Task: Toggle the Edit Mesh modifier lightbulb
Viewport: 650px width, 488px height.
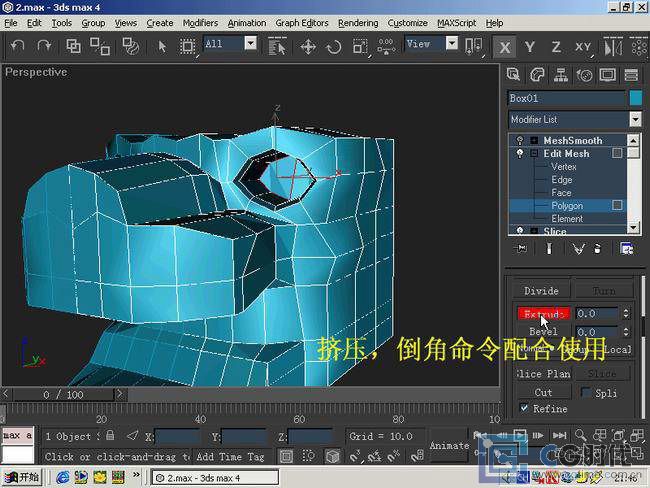Action: tap(519, 153)
